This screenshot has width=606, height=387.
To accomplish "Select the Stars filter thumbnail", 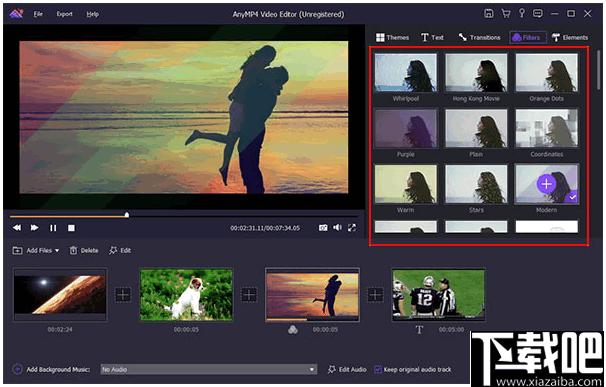I will click(476, 184).
